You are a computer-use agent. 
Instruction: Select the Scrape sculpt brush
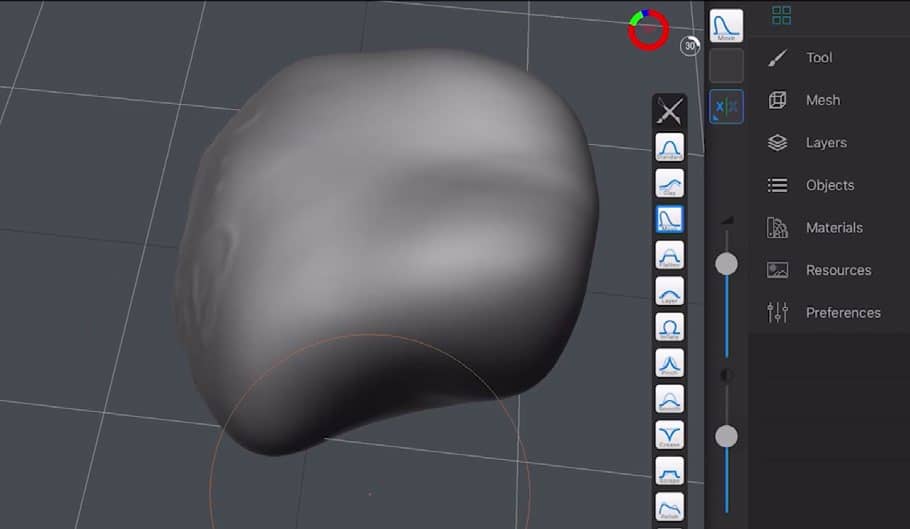pyautogui.click(x=669, y=471)
